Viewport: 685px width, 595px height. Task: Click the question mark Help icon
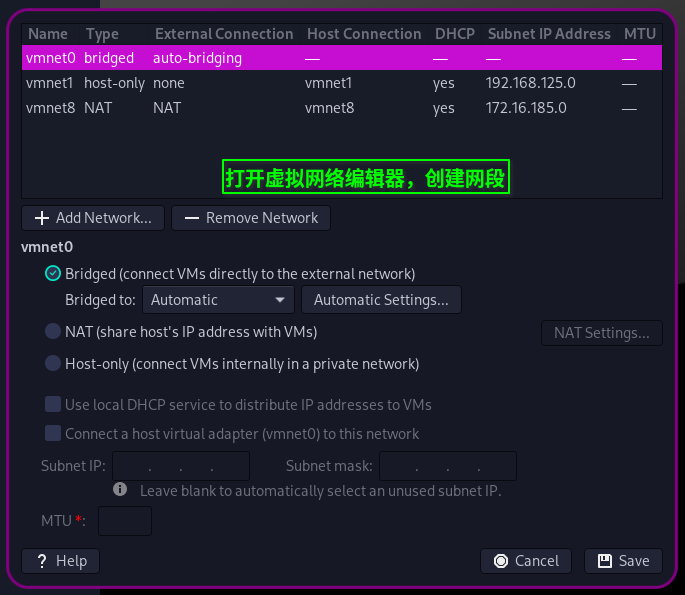(42, 561)
